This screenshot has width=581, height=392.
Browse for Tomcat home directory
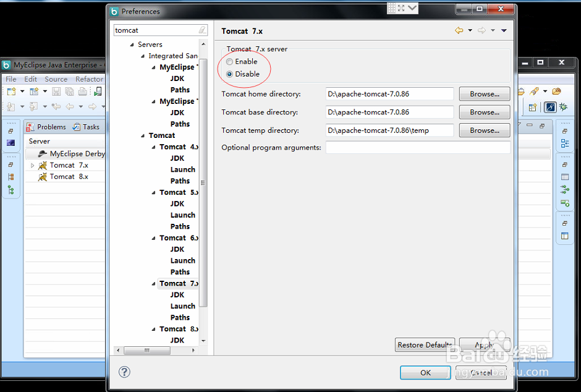click(485, 94)
